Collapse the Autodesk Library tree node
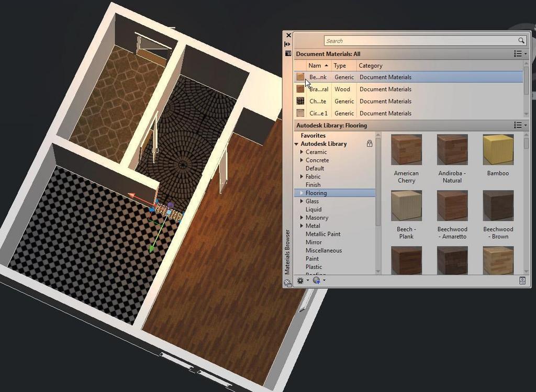This screenshot has width=536, height=392. (296, 144)
